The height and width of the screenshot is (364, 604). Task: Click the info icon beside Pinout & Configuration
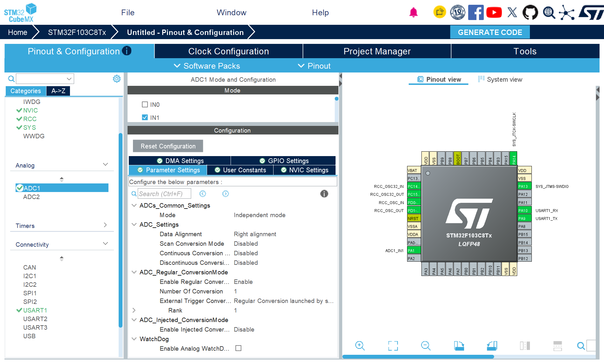[127, 51]
